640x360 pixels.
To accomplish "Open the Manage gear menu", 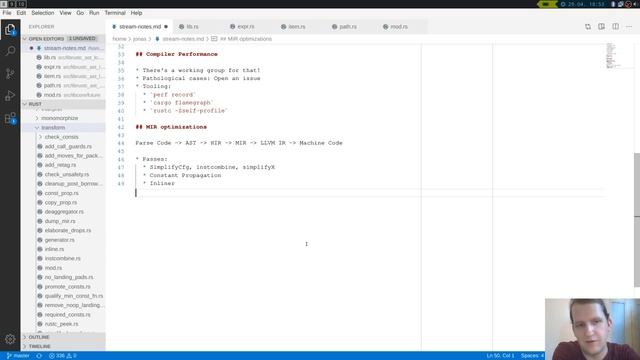I will pos(10,339).
